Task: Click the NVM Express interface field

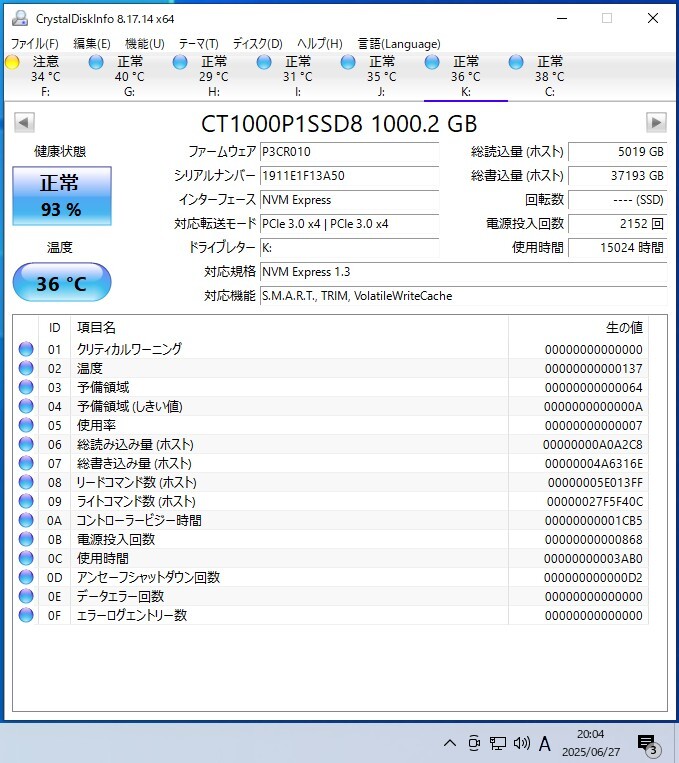Action: point(349,200)
